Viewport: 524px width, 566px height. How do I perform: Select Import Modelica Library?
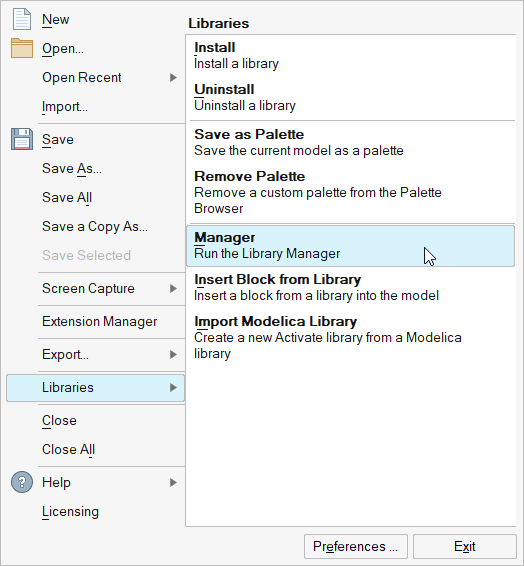coord(350,338)
